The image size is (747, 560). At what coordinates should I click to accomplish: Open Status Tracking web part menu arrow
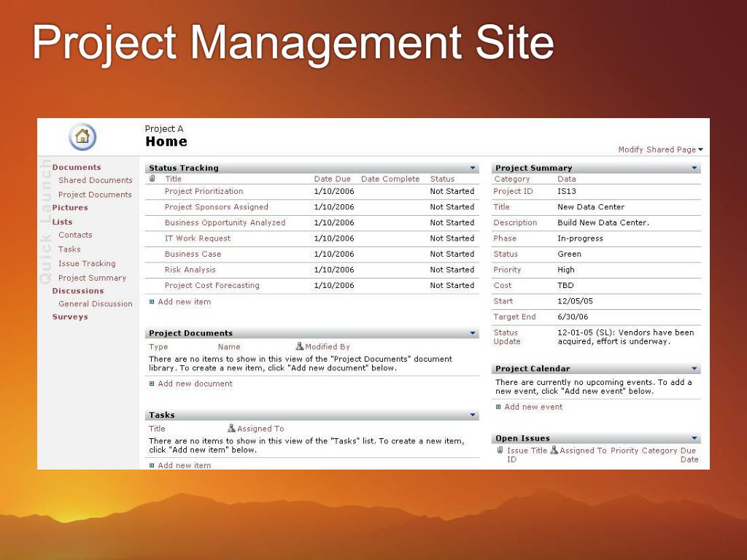473,168
